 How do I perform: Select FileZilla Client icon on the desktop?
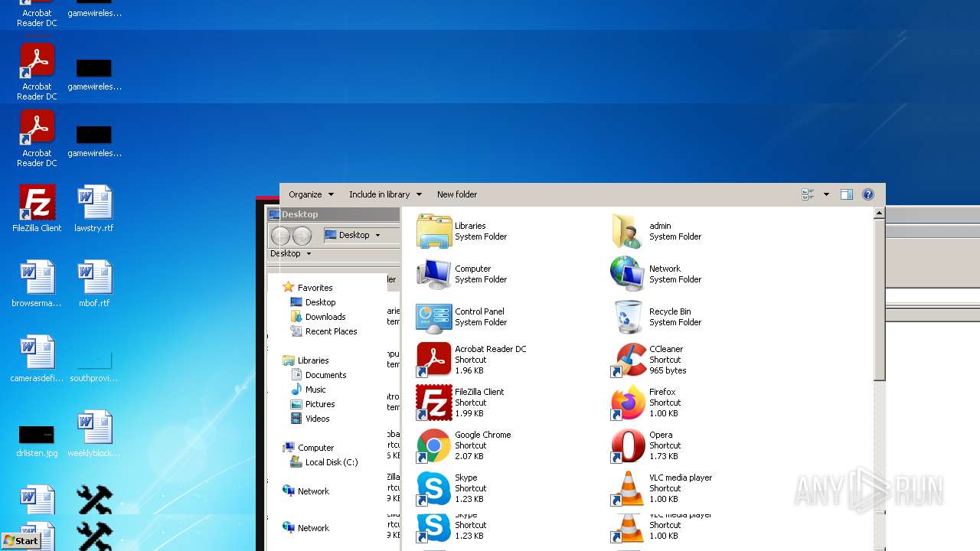point(37,208)
